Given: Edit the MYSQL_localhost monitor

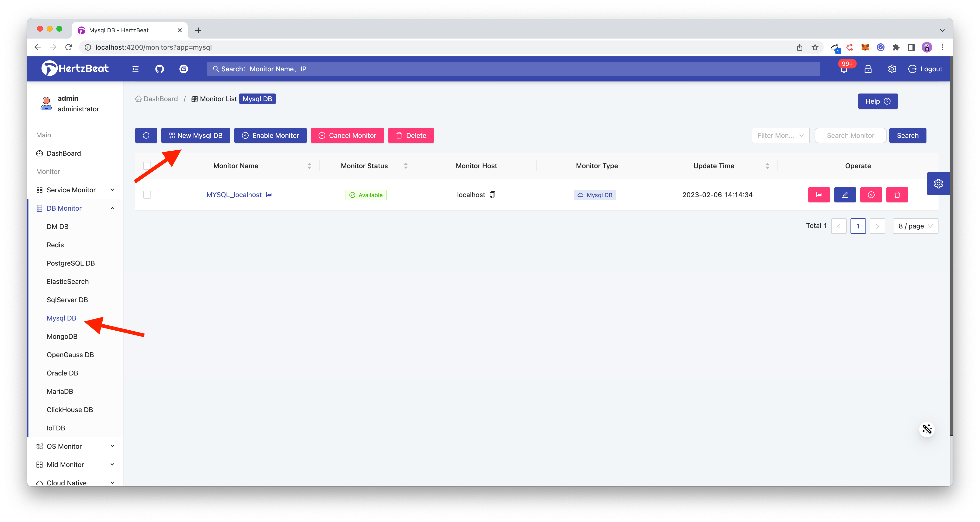Looking at the screenshot, I should click(845, 195).
